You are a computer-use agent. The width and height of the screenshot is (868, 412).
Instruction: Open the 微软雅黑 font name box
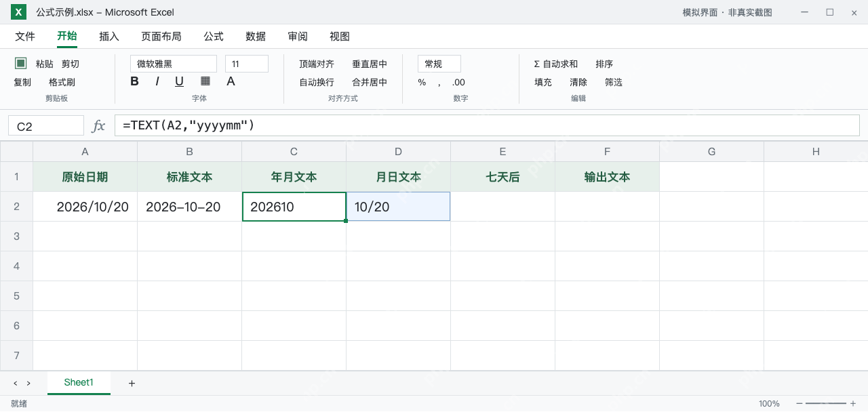174,64
